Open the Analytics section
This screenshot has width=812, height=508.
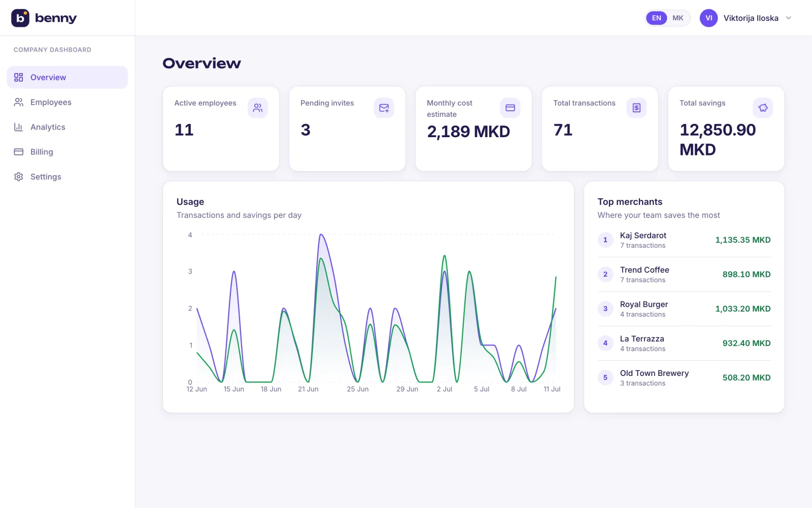67,127
